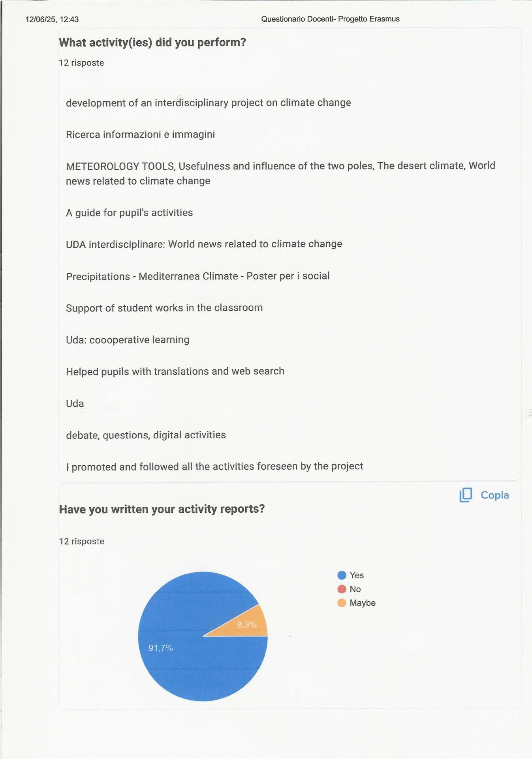Click "12 risposte" under the reports question
The width and height of the screenshot is (532, 759).
pyautogui.click(x=81, y=541)
